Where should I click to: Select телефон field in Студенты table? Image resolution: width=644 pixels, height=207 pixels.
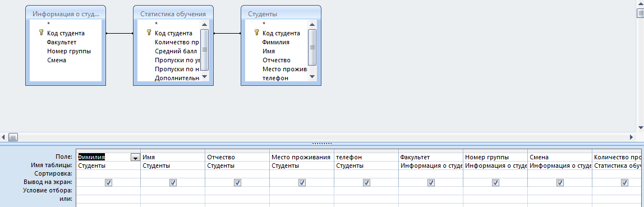(275, 77)
